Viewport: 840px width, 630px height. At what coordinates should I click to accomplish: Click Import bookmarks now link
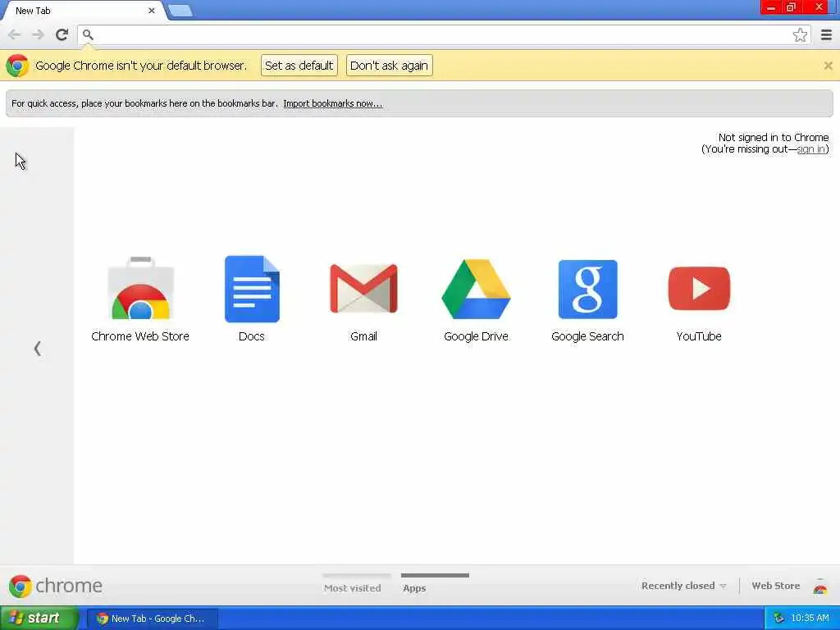tap(333, 103)
